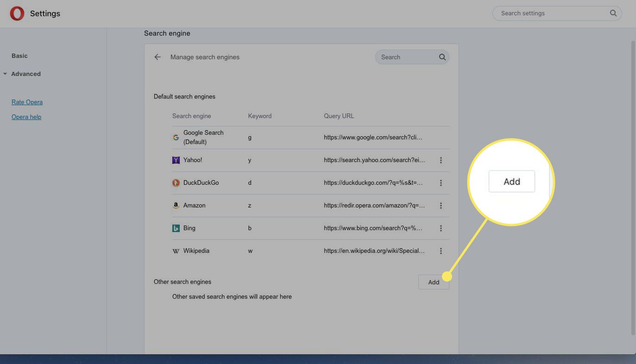The height and width of the screenshot is (364, 636).
Task: Click the Add button for other search engines
Action: point(434,282)
